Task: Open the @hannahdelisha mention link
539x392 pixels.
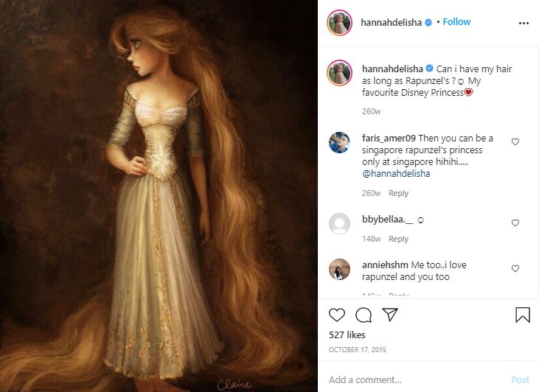Action: tap(396, 173)
